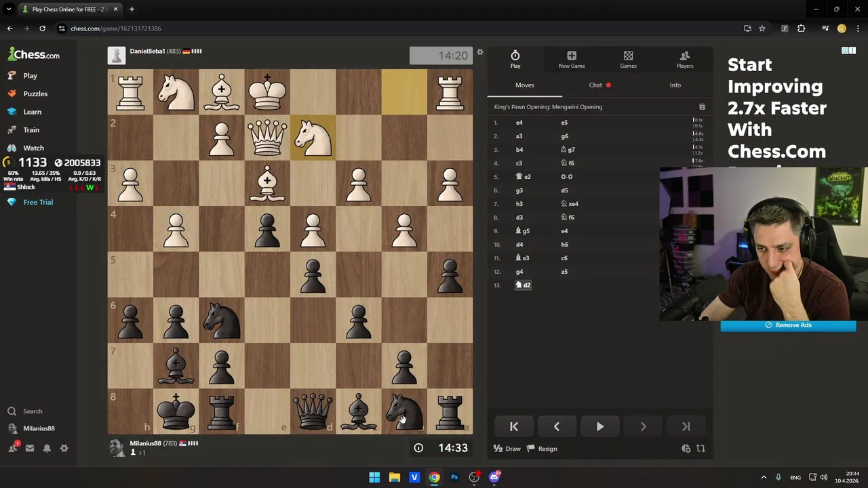This screenshot has height=488, width=868.
Task: Open friends icon with notification badge
Action: (13, 447)
